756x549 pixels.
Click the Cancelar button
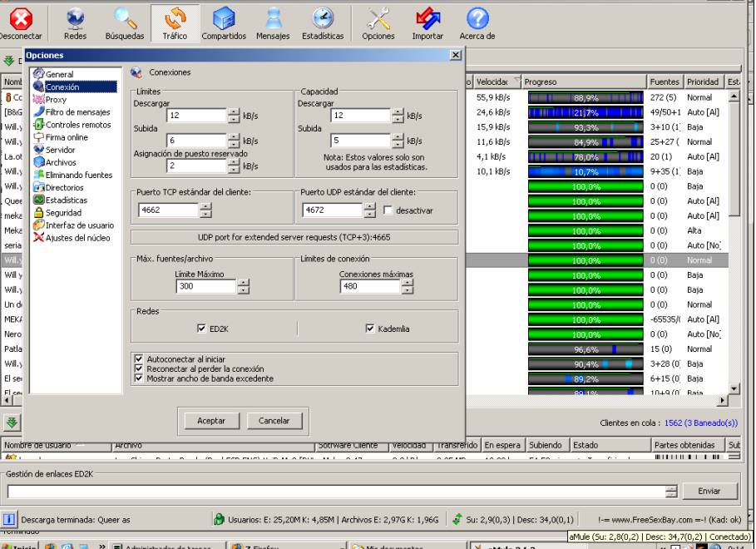click(x=274, y=421)
